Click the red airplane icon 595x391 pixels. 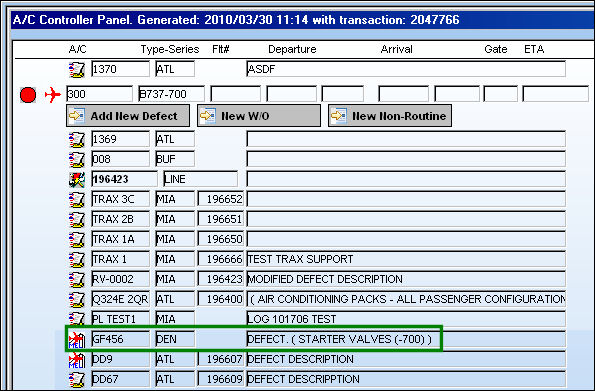(x=52, y=95)
